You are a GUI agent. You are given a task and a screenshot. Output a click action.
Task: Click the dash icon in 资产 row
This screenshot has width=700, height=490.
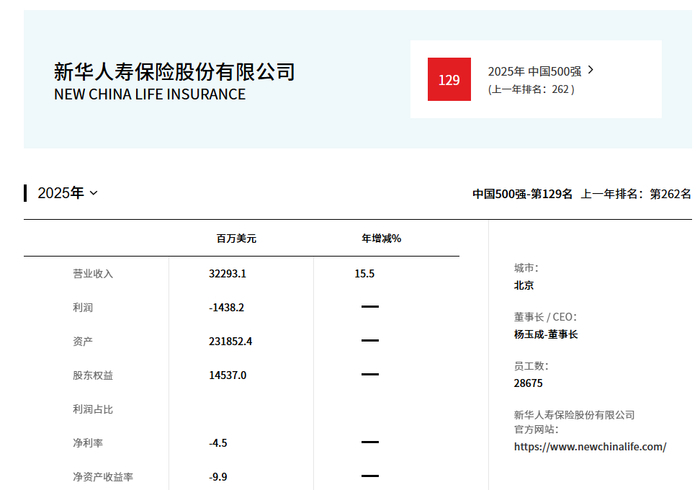[x=369, y=341]
